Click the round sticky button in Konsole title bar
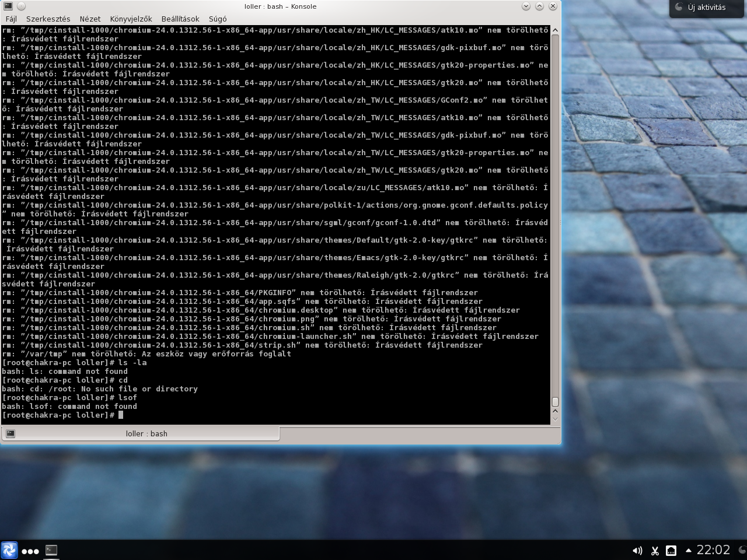 point(21,6)
